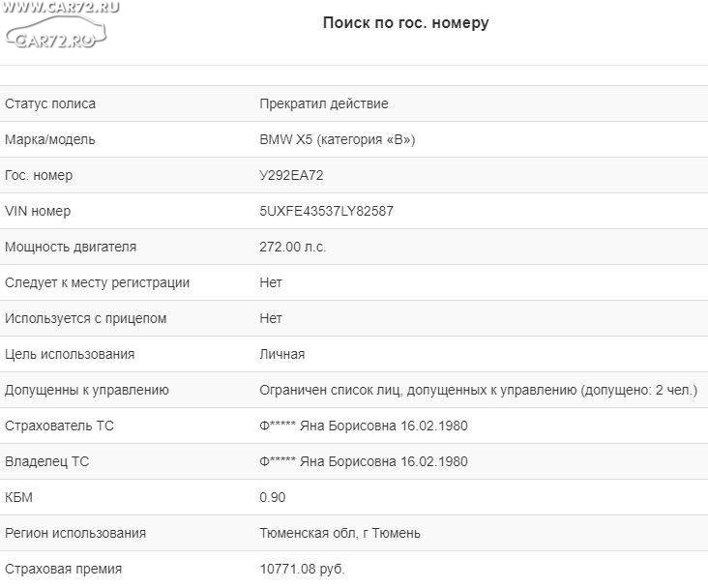Click the 'Прекратил действие' status value
708x588 pixels.
tap(324, 103)
